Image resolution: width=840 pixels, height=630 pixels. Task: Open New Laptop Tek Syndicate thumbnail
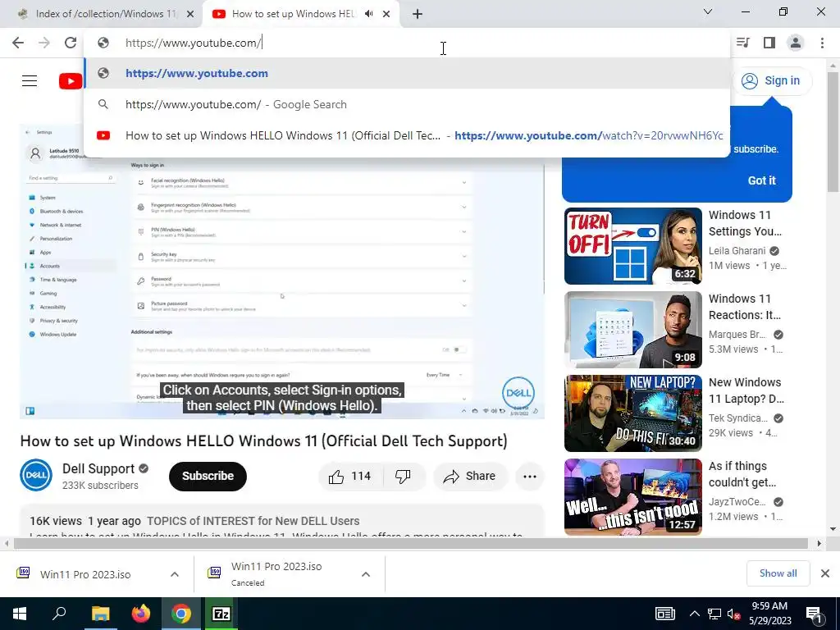pyautogui.click(x=632, y=413)
